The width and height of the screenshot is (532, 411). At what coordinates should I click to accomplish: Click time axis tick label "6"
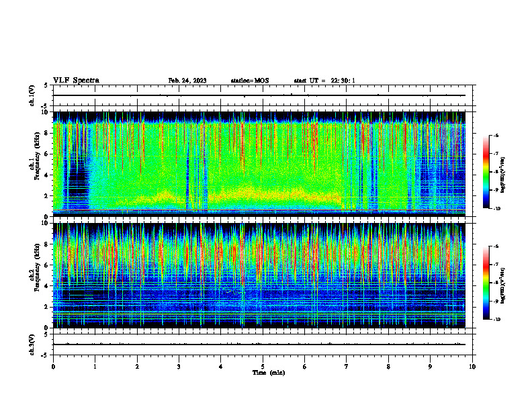click(x=305, y=367)
